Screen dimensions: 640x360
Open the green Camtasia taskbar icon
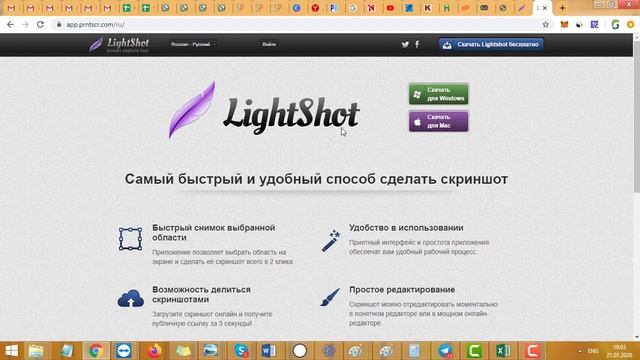tap(474, 351)
